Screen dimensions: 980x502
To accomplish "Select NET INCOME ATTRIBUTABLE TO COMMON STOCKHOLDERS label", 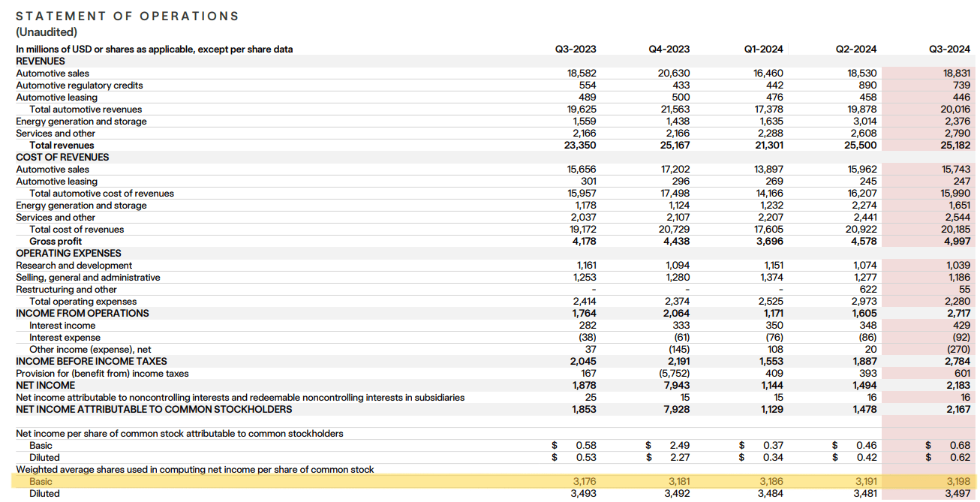I will point(154,410).
